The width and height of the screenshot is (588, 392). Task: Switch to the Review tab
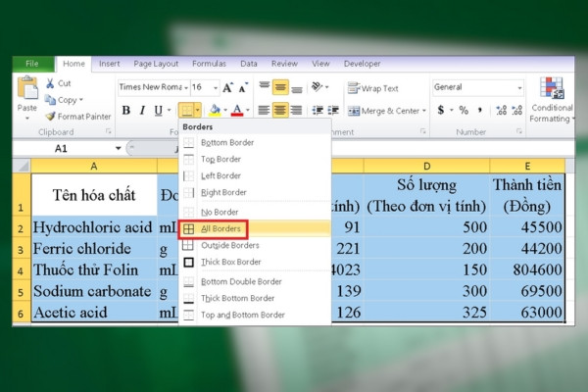pos(284,64)
